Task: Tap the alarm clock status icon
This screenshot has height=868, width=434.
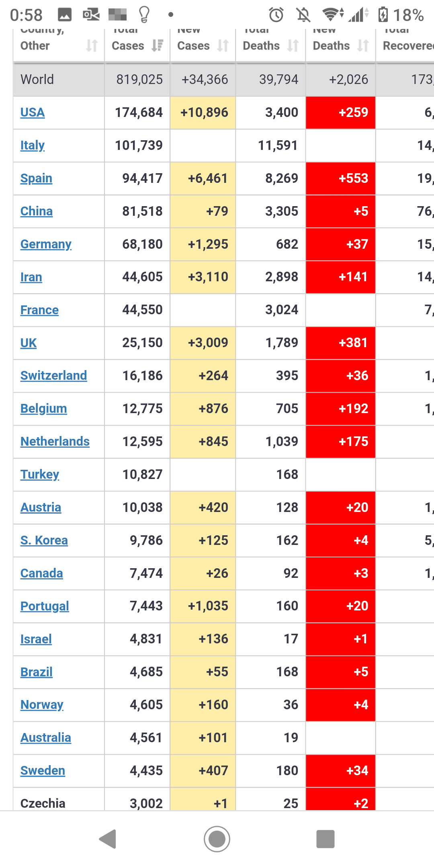Action: [x=276, y=15]
